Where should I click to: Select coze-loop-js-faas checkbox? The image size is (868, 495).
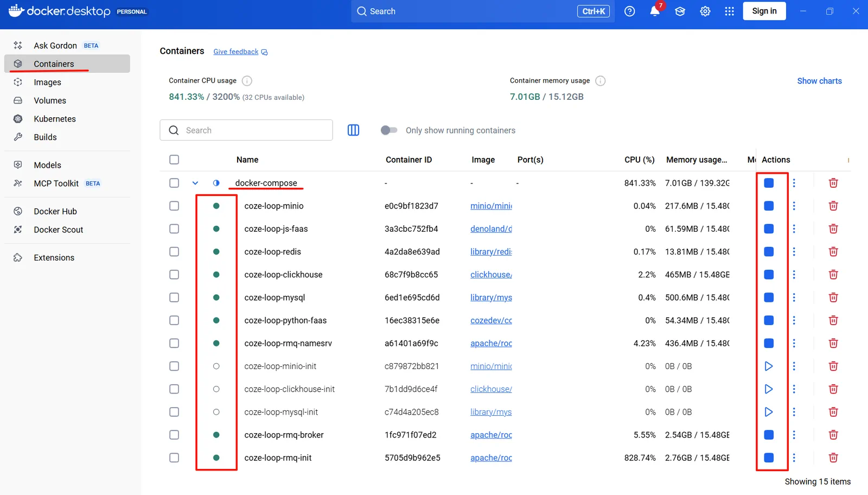174,229
